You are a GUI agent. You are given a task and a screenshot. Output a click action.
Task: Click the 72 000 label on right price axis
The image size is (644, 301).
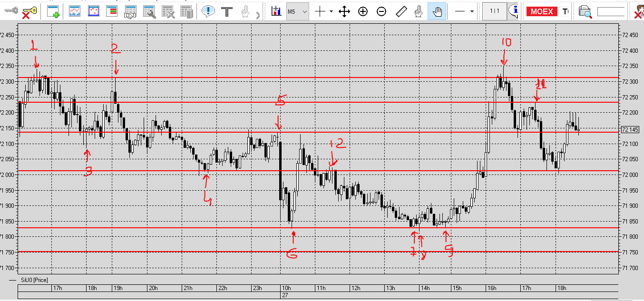coord(630,175)
